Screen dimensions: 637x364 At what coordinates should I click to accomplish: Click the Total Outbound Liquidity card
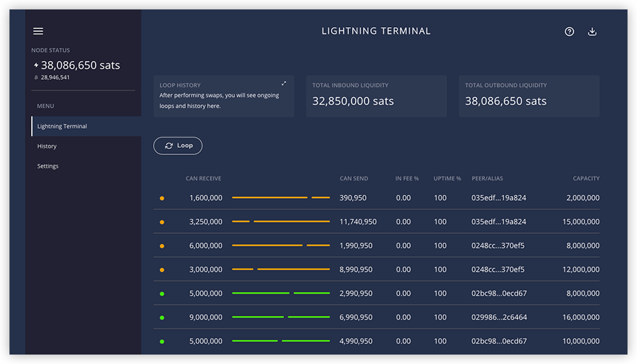pyautogui.click(x=529, y=96)
